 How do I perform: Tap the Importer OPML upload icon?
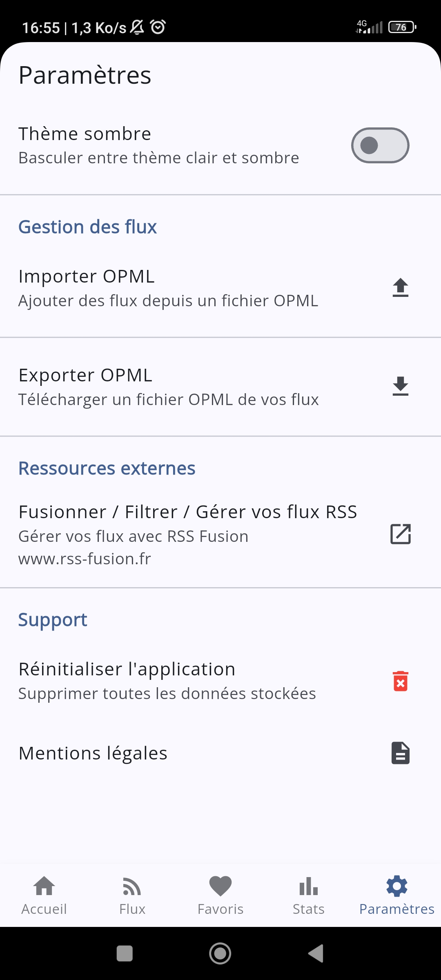pos(400,287)
